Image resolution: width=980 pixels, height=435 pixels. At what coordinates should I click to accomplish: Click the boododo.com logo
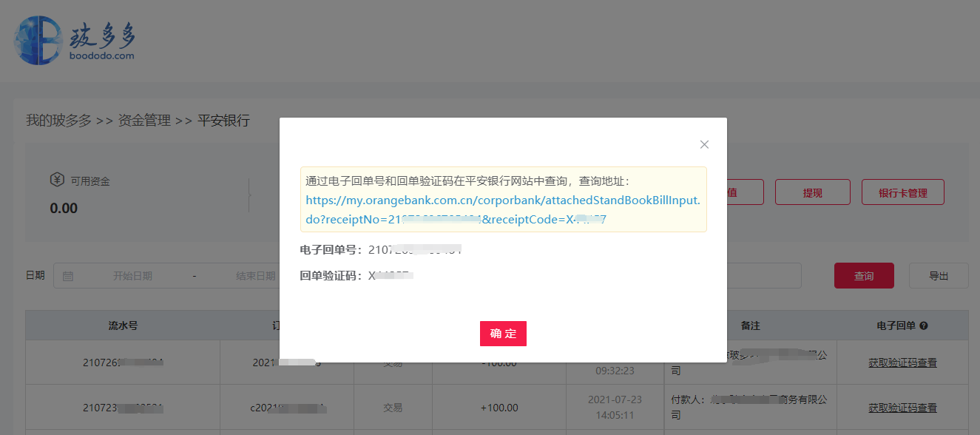[75, 41]
